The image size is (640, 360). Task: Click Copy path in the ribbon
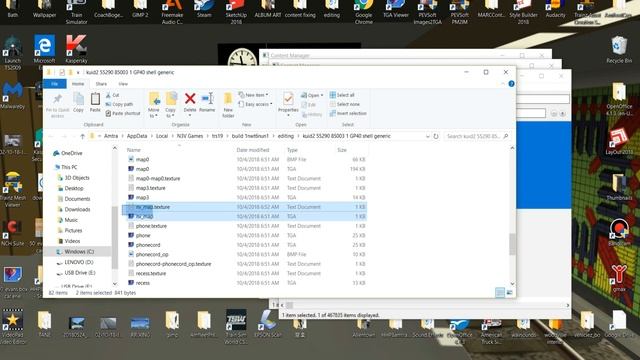click(x=119, y=104)
